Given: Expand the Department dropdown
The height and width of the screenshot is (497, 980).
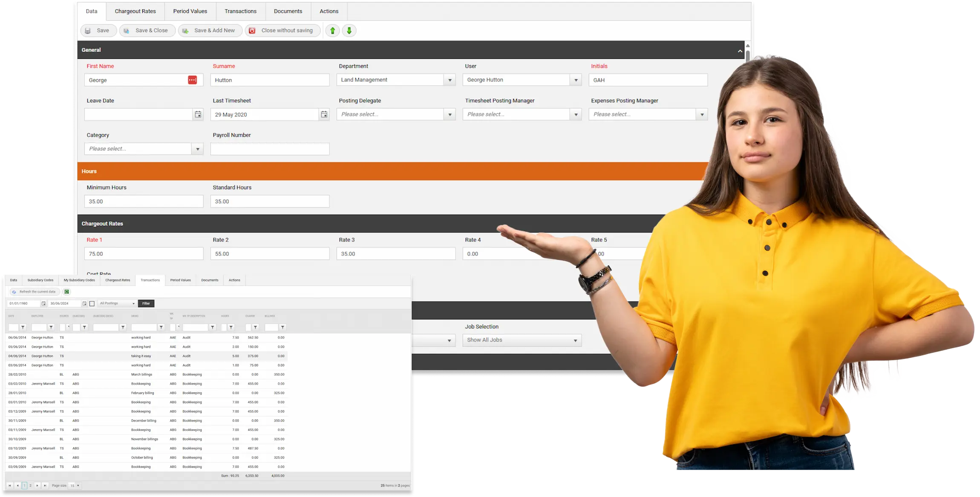Looking at the screenshot, I should [x=450, y=80].
